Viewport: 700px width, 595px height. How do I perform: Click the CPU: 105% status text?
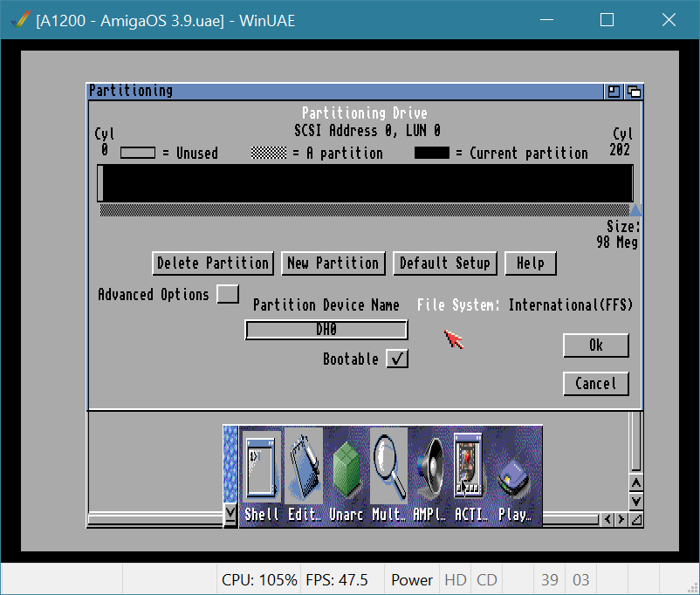click(x=259, y=580)
